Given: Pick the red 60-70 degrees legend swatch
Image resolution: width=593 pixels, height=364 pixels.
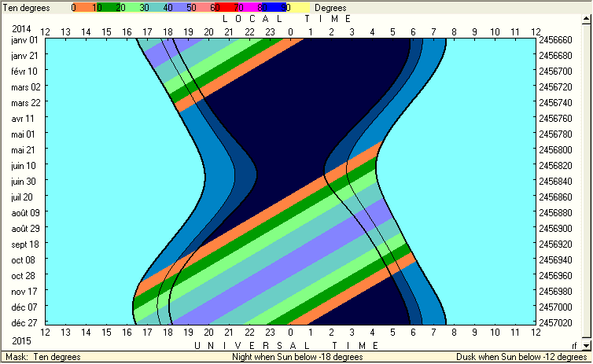Looking at the screenshot, I should tap(226, 8).
